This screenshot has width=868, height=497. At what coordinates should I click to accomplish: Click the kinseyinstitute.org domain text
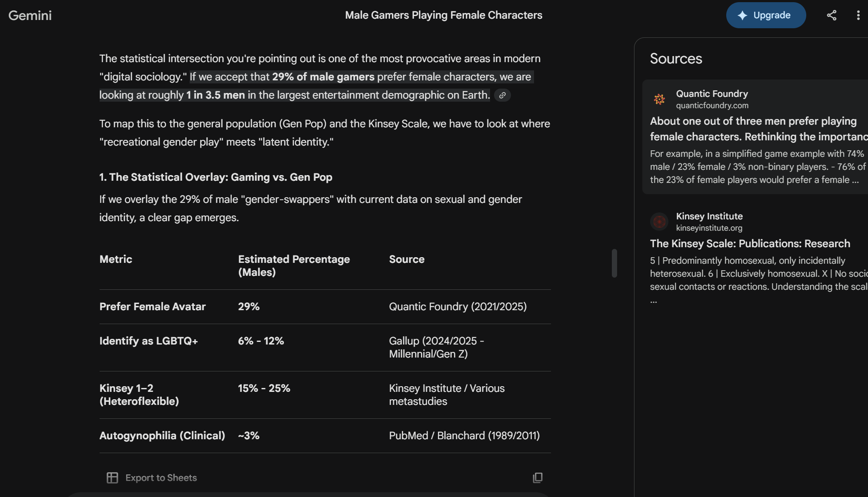(x=709, y=228)
